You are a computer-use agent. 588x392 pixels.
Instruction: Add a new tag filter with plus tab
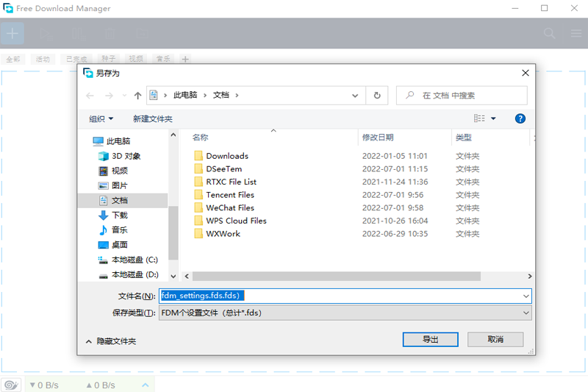click(185, 60)
